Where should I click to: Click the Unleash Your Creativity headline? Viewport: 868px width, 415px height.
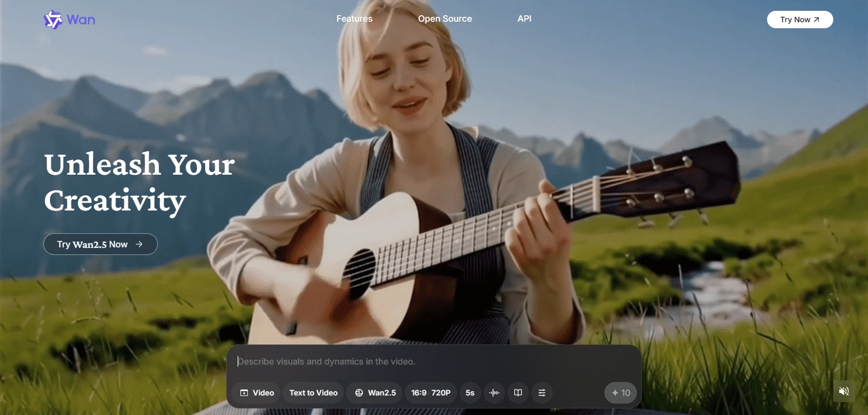139,182
